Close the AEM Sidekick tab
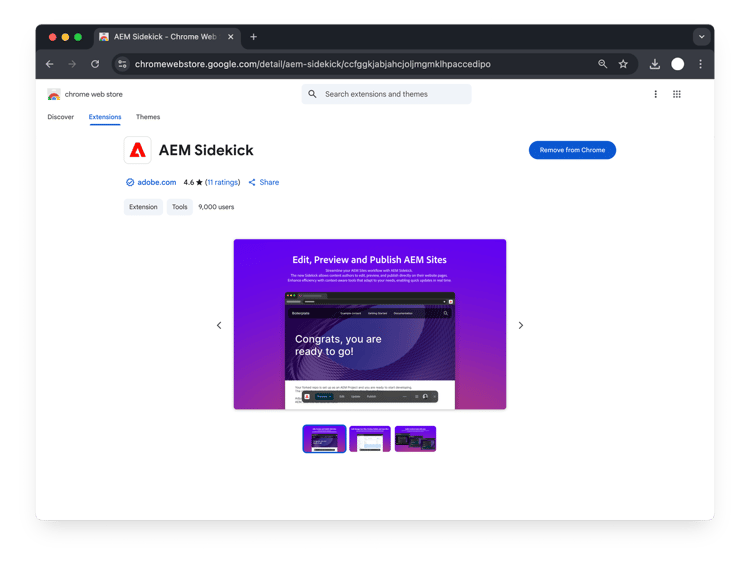750x567 pixels. pos(231,37)
